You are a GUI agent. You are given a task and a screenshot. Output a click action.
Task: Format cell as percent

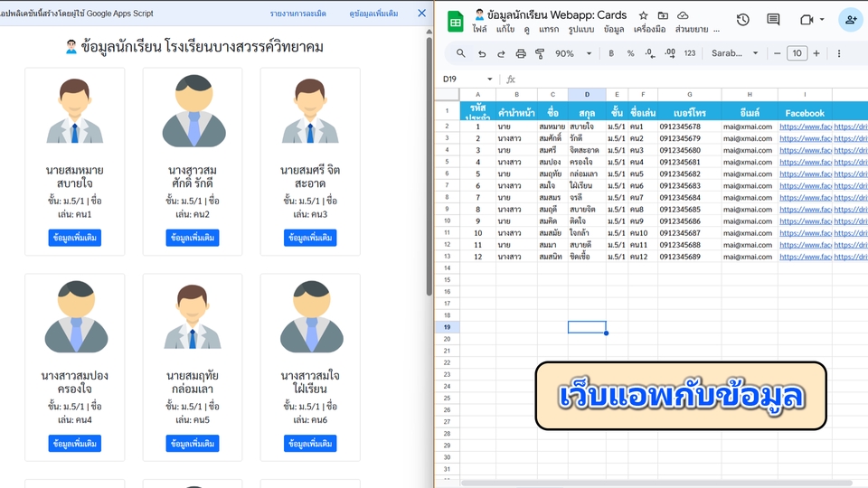pos(630,53)
